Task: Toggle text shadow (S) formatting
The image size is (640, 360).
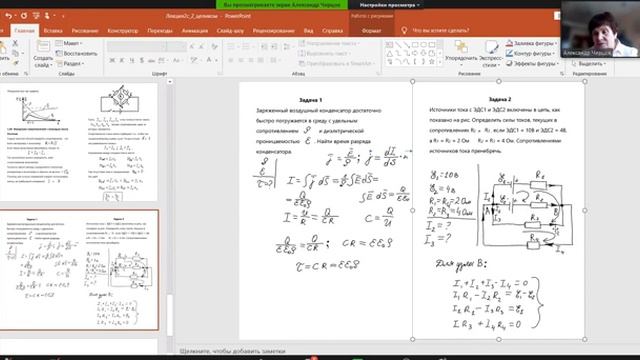Action: coord(142,60)
